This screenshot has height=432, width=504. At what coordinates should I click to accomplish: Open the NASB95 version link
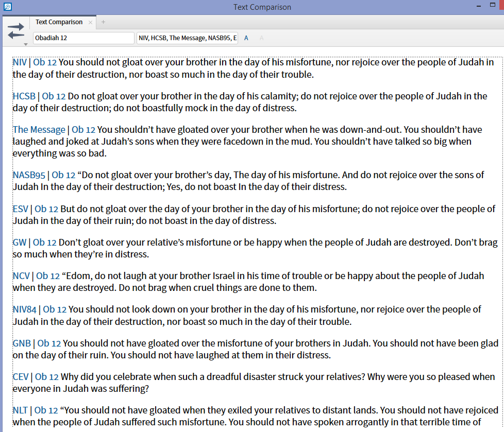[29, 175]
